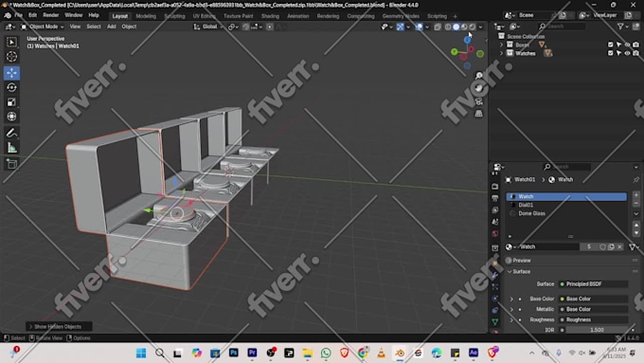Click the Show Hidden Objects panel
The image size is (644, 363).
pyautogui.click(x=59, y=326)
